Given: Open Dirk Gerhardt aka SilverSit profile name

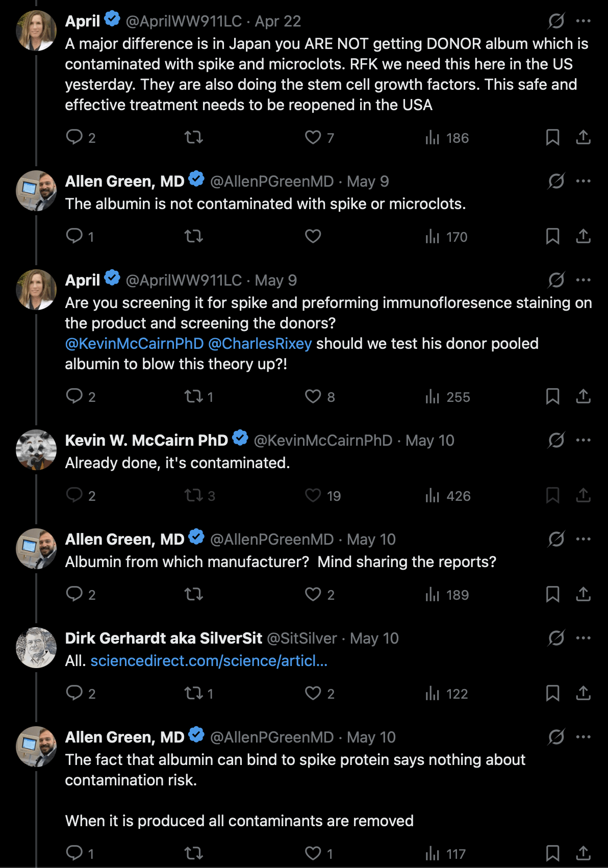Looking at the screenshot, I should (x=164, y=638).
